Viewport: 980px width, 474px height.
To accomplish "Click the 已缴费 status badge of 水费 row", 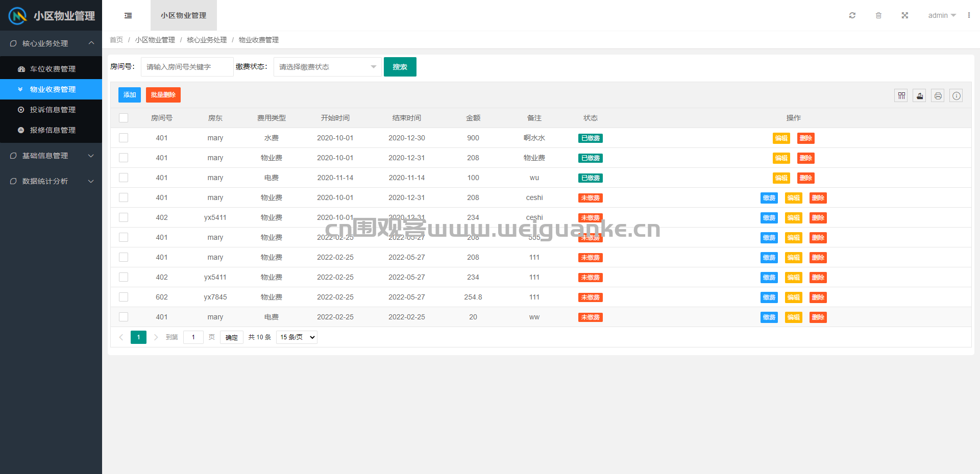I will coord(591,138).
